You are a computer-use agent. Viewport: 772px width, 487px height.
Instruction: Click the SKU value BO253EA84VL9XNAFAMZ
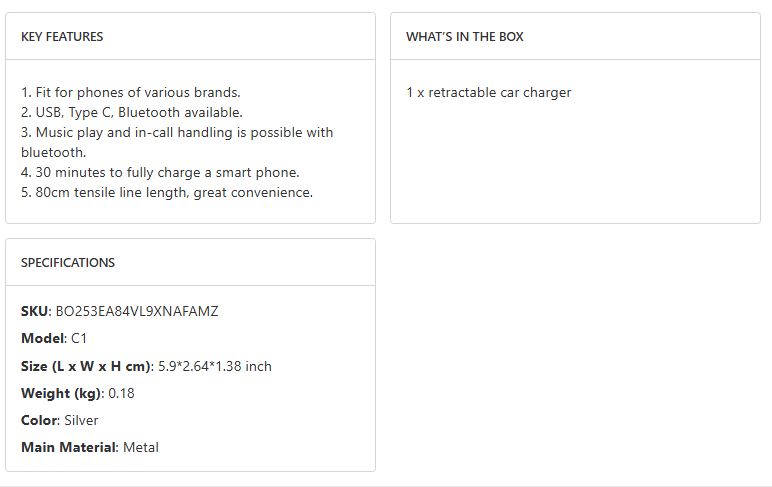coord(137,311)
